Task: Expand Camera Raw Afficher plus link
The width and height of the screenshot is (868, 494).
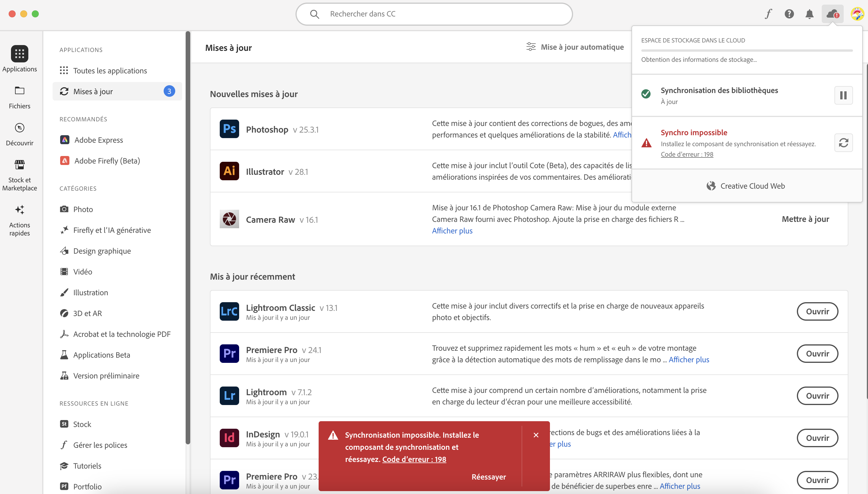Action: tap(452, 231)
